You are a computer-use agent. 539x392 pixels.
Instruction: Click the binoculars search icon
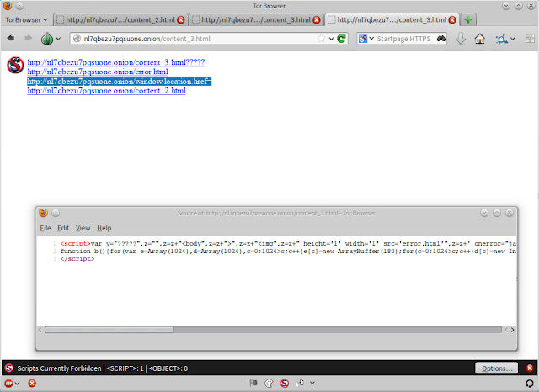click(440, 39)
